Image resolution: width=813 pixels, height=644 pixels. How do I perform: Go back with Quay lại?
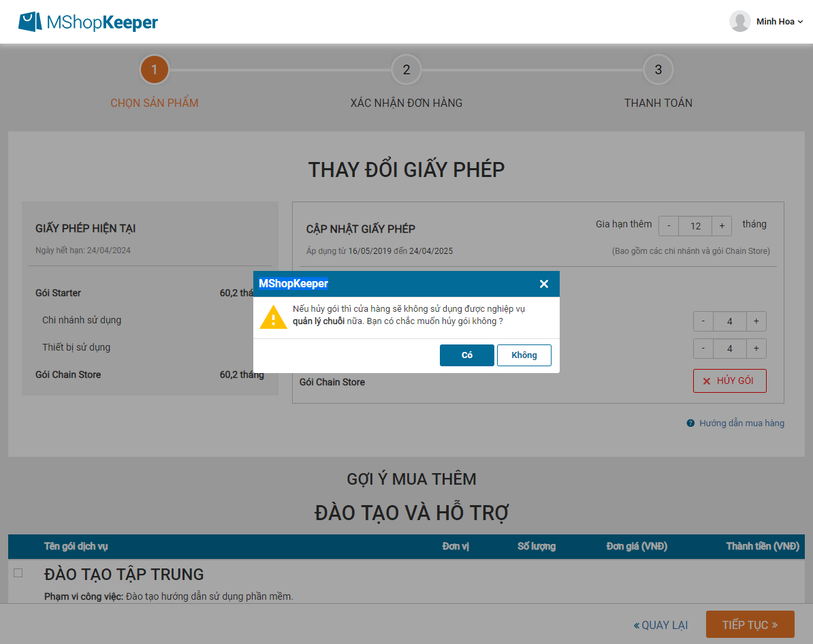click(660, 626)
